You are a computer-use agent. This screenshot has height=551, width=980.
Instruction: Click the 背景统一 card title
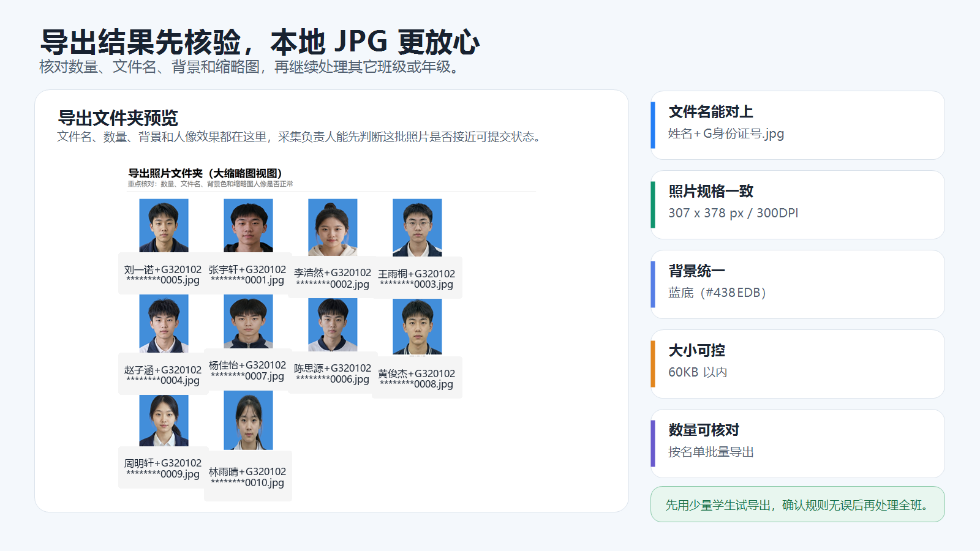pyautogui.click(x=696, y=271)
